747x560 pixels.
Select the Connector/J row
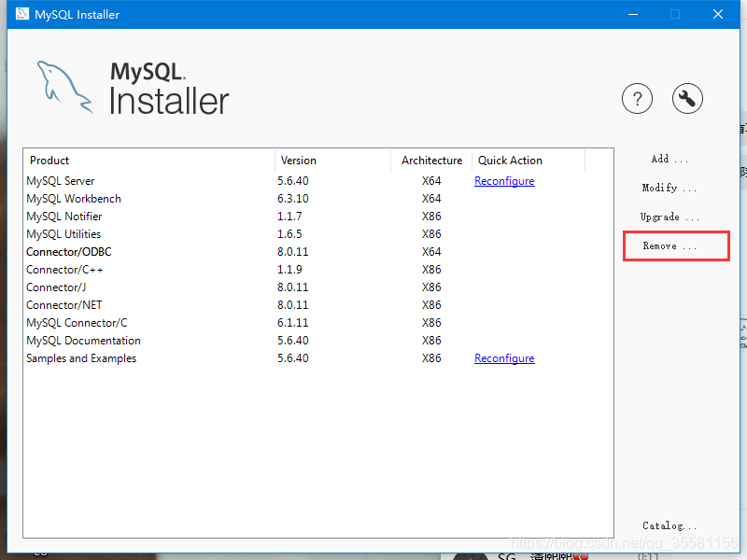pyautogui.click(x=317, y=287)
